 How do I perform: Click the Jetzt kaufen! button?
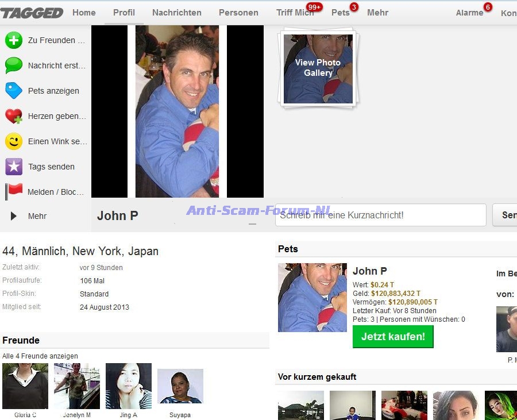393,337
